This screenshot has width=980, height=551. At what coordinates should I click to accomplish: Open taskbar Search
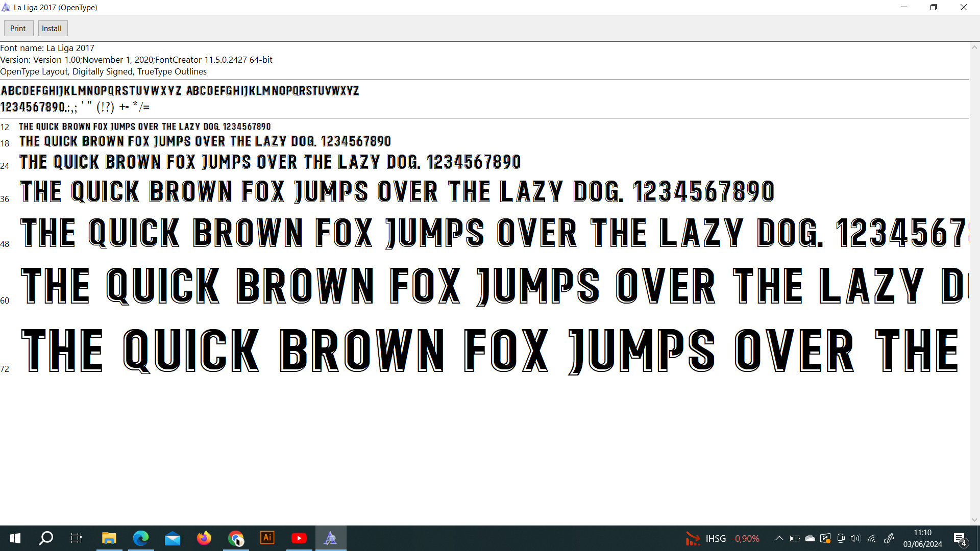pos(46,538)
